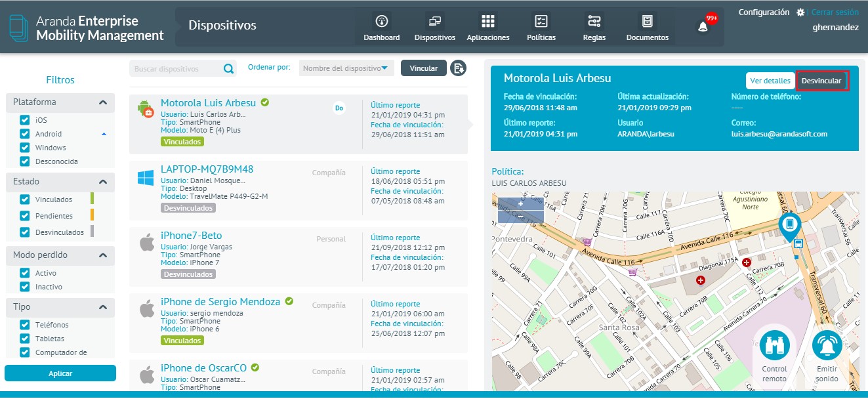Click the search magnifier icon
This screenshot has width=868, height=399.
pos(228,68)
